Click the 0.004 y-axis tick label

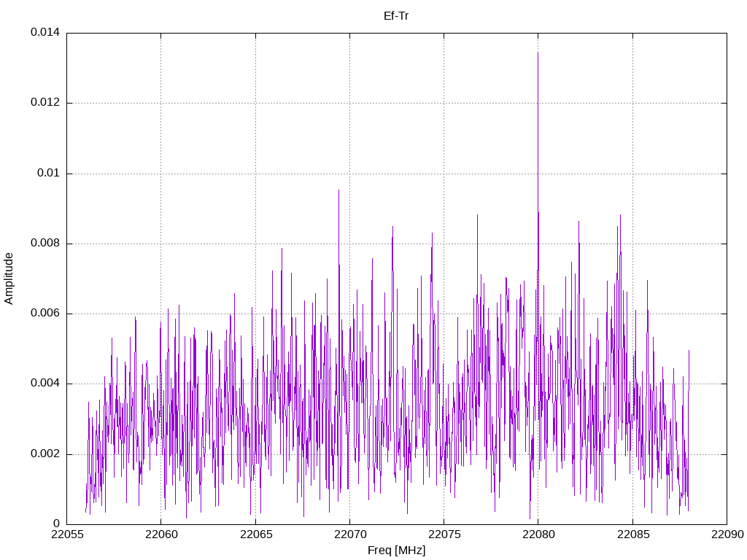(x=44, y=384)
